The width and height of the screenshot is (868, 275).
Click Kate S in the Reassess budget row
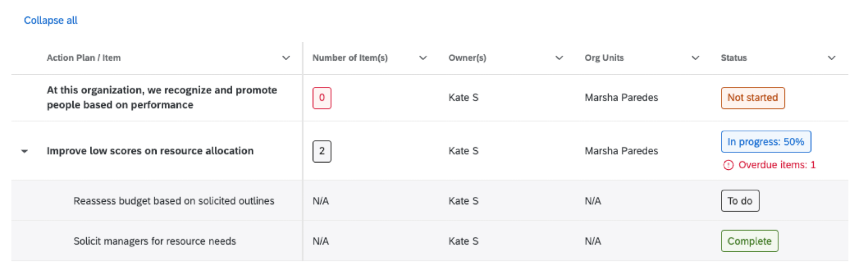(463, 201)
